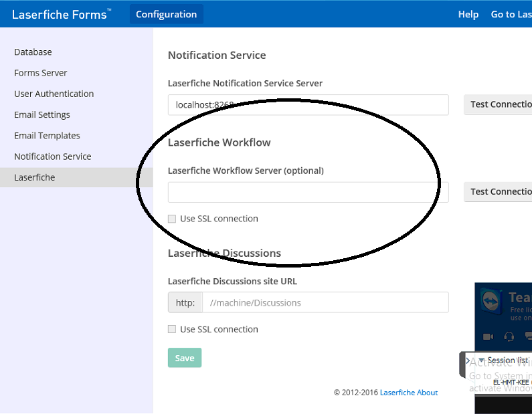Screen dimensions: 532x414
Task: Open the Database settings page
Action: (x=33, y=52)
